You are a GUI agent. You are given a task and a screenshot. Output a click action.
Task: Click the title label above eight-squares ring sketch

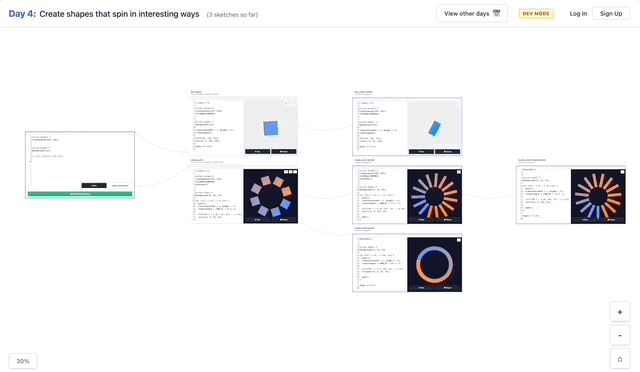(x=197, y=160)
